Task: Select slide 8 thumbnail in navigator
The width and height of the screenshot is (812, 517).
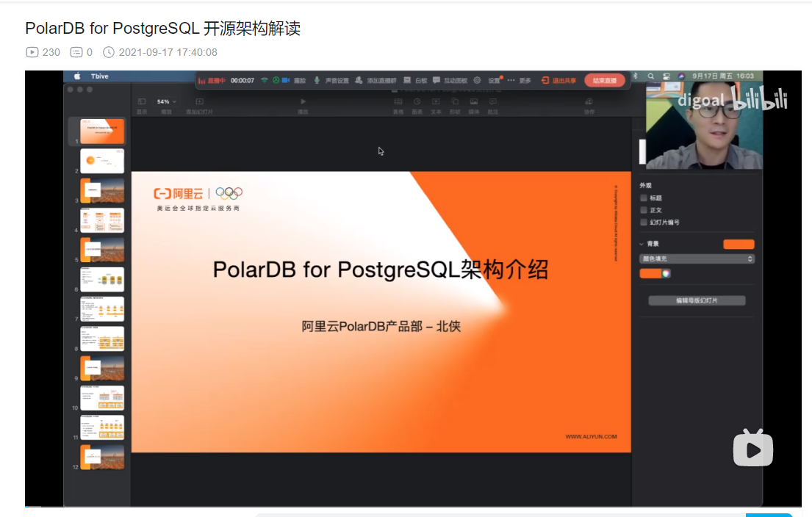Action: click(102, 339)
